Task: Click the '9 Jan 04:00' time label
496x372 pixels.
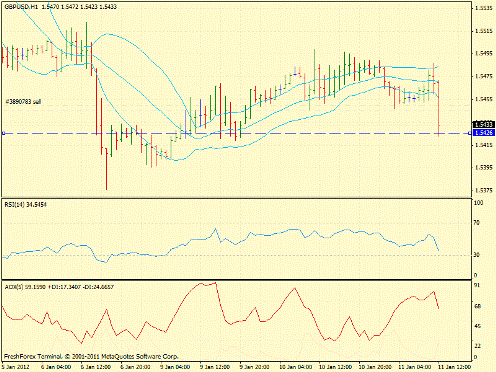Action: 175,367
